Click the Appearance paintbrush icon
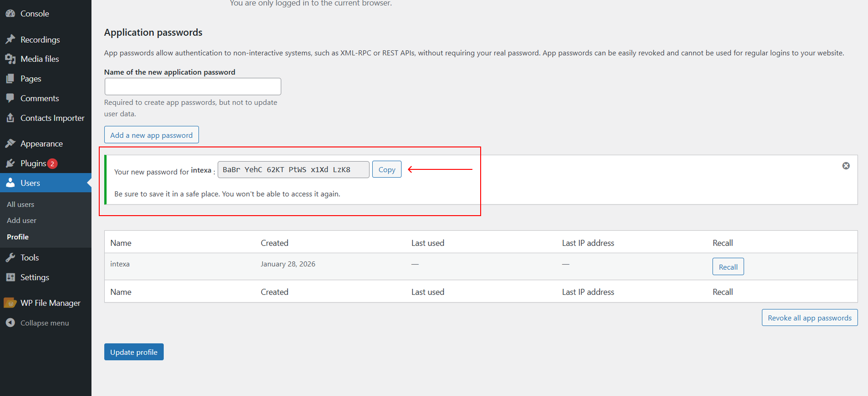Screen dimensions: 868x396 (x=10, y=144)
